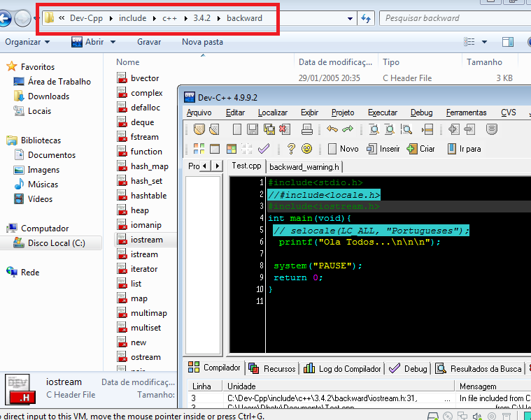Click the Compile four-squares icon
This screenshot has width=531, height=420.
[x=199, y=149]
